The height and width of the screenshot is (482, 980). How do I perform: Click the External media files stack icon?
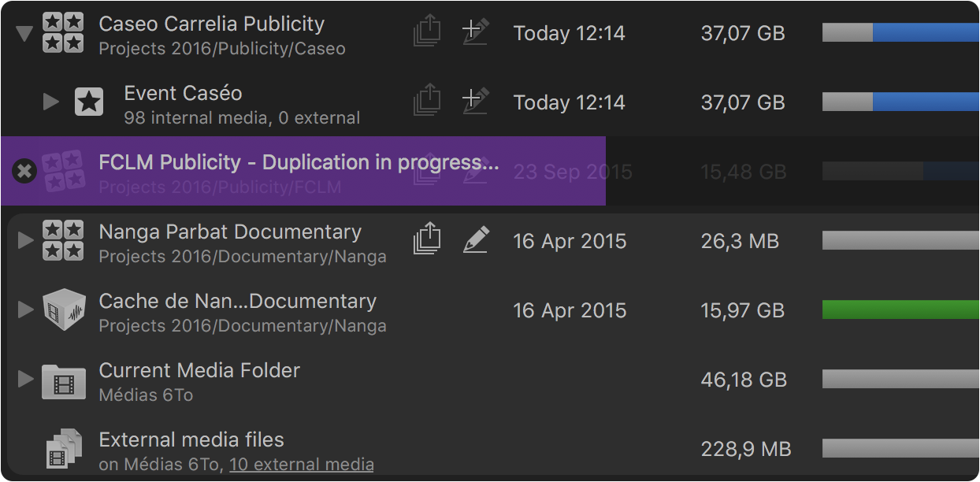pyautogui.click(x=63, y=449)
